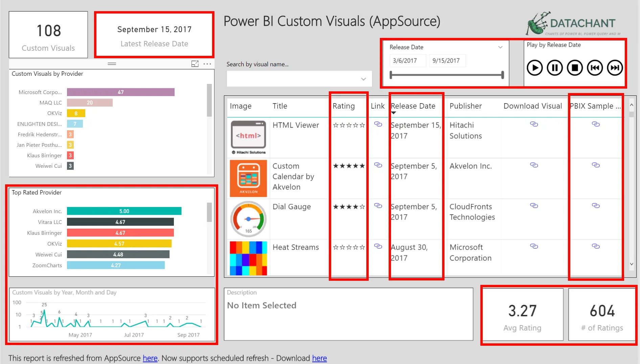640x364 pixels.
Task: Skip to next release date step
Action: (x=615, y=68)
